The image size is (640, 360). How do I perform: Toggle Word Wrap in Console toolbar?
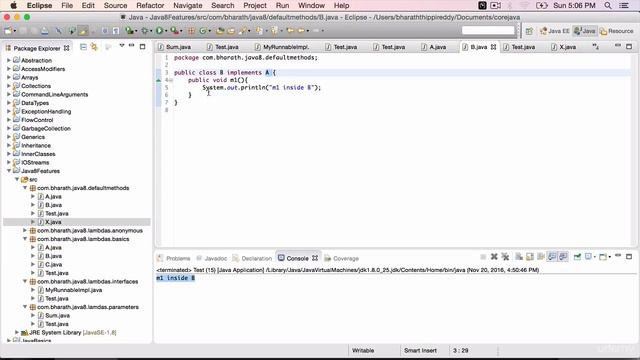(x=541, y=257)
